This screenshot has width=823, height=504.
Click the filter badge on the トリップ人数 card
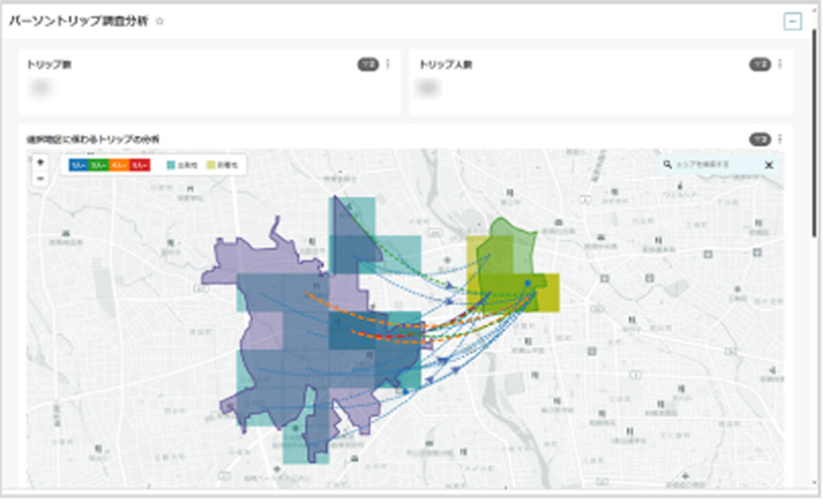[759, 64]
